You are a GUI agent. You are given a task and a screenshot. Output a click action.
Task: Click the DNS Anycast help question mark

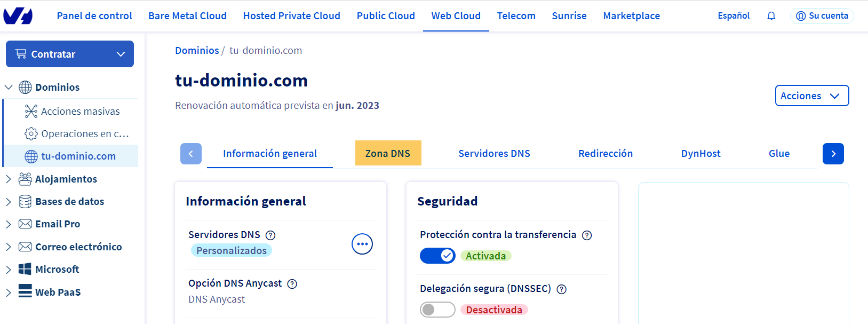[292, 284]
